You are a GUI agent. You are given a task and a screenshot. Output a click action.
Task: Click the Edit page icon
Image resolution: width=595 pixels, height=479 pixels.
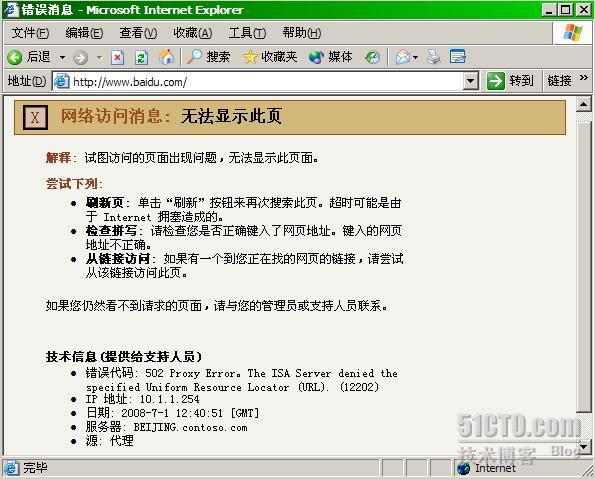[x=458, y=57]
